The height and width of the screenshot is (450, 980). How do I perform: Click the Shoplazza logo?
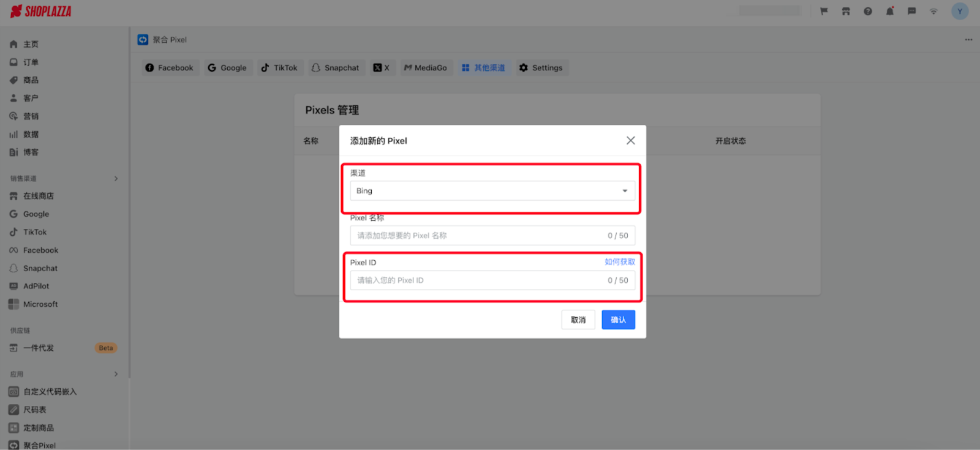click(41, 12)
